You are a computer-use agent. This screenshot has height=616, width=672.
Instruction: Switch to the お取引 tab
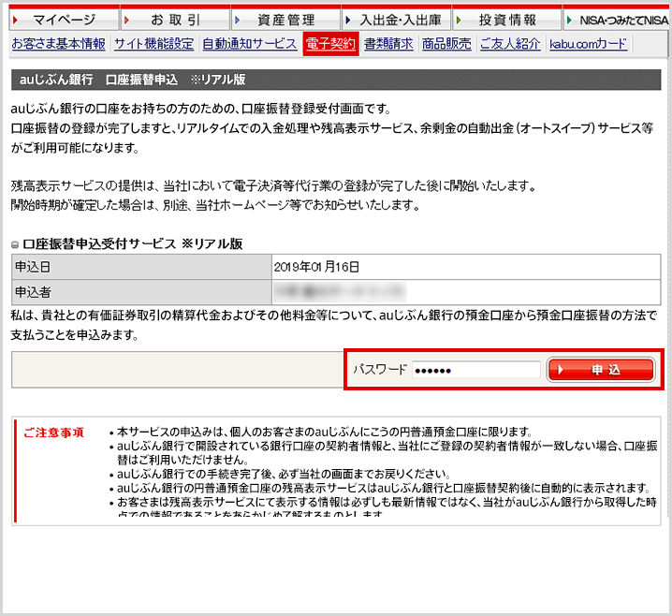175,20
